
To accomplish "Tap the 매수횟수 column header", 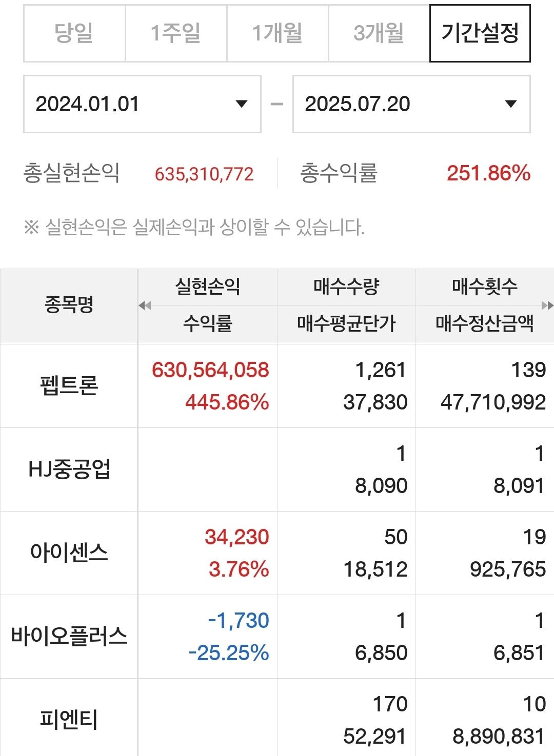I will (485, 287).
